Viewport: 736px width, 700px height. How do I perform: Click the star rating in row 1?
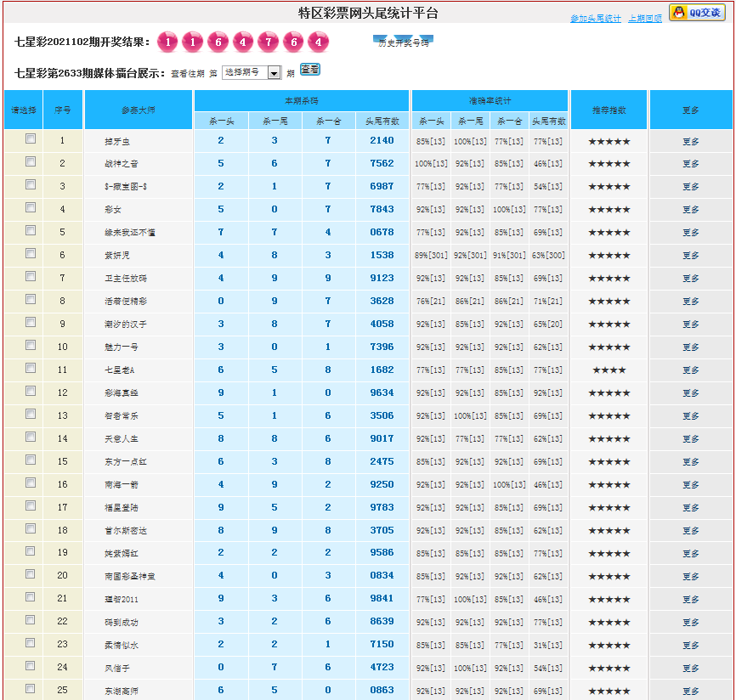click(x=609, y=141)
